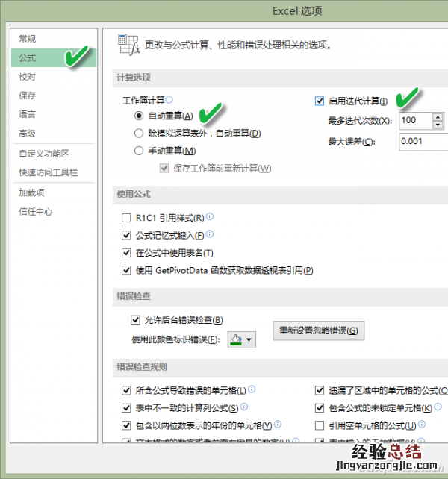The height and width of the screenshot is (479, 448).
Task: Toggle 保存工作簿前重新计算(W) checkbox
Action: click(x=164, y=169)
